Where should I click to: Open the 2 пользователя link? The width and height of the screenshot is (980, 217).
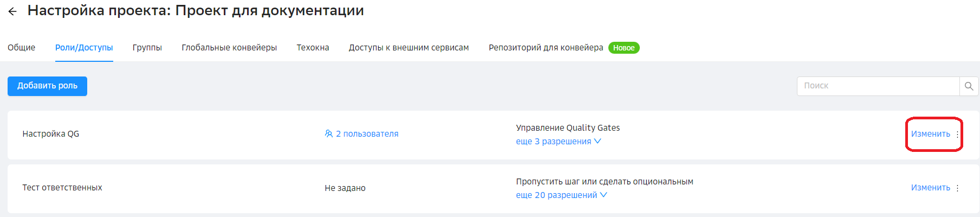367,134
